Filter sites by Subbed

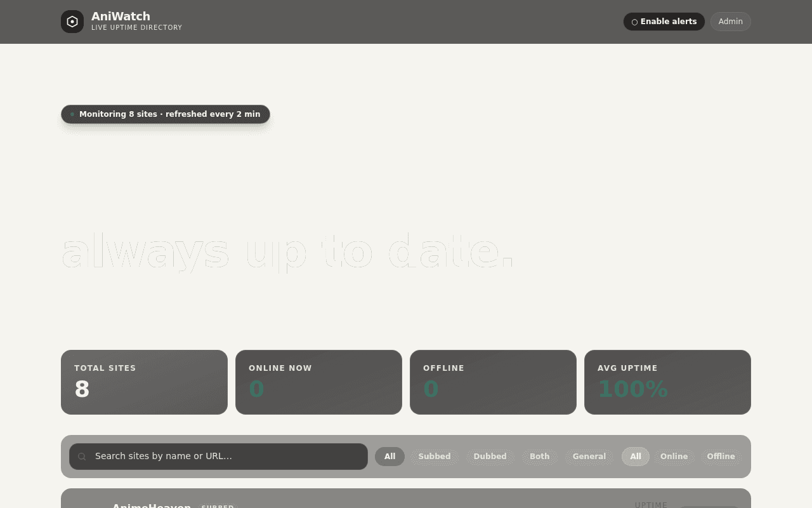point(435,457)
